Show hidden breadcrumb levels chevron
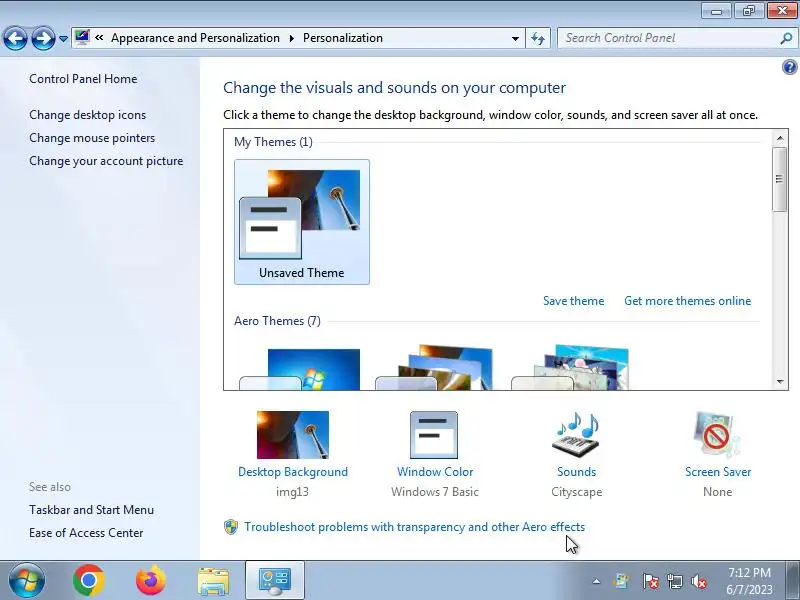 tap(99, 38)
